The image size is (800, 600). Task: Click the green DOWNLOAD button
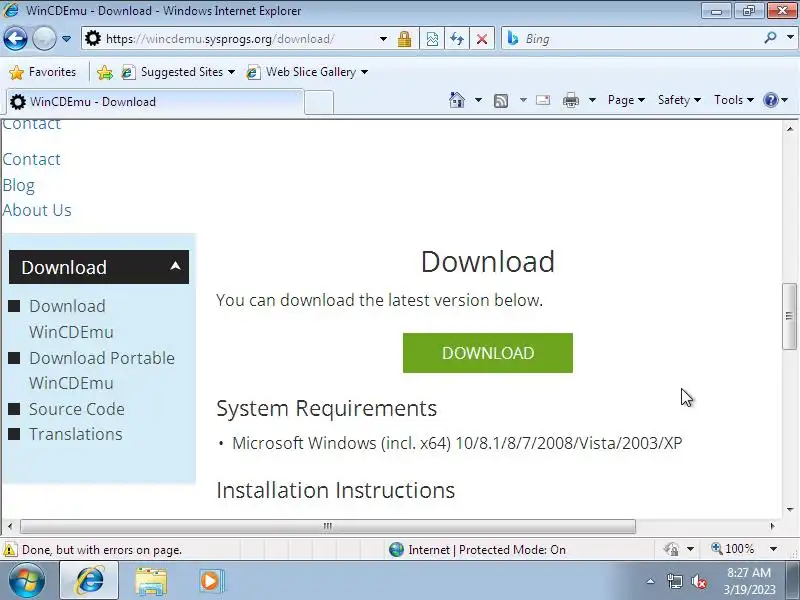[488, 353]
